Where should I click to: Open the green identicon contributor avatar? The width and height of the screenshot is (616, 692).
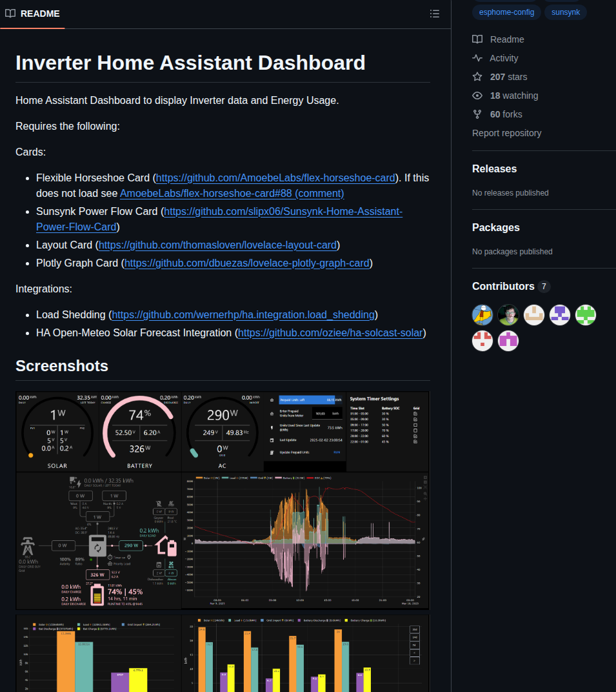pyautogui.click(x=586, y=315)
